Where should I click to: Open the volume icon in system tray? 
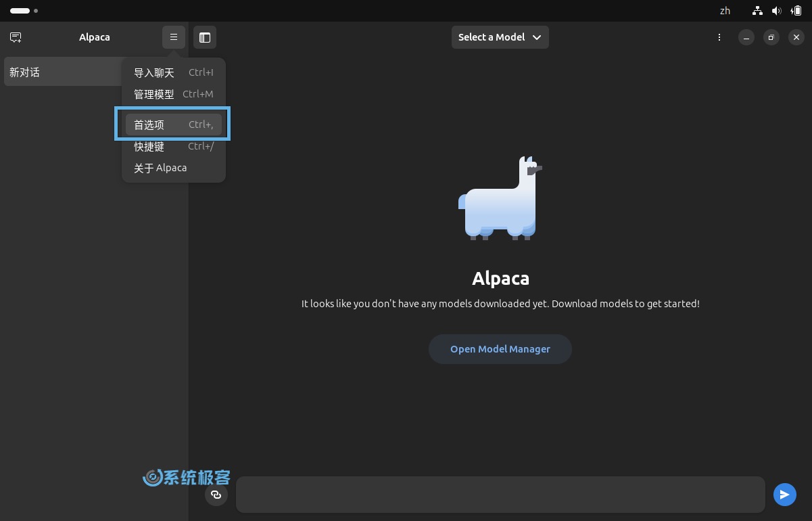(x=777, y=11)
